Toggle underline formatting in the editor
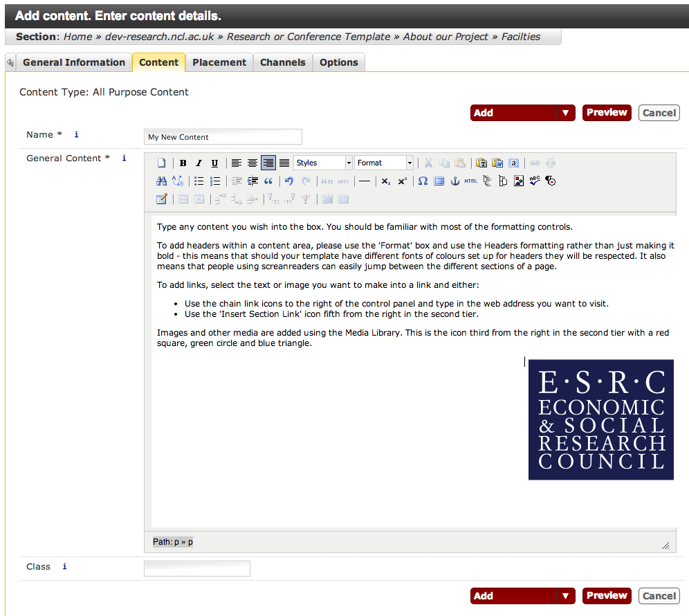Image resolution: width=689 pixels, height=616 pixels. click(x=214, y=163)
